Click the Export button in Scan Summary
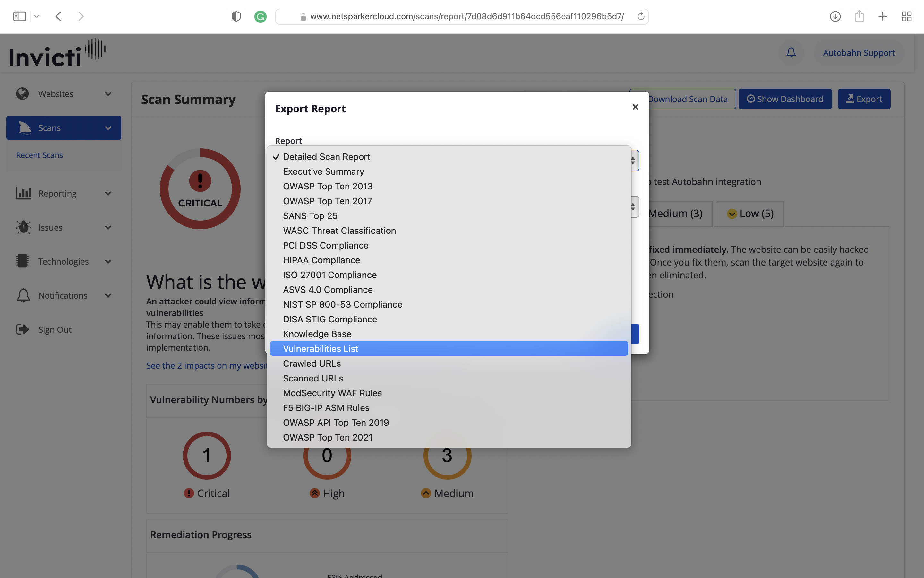The image size is (924, 578). click(864, 99)
